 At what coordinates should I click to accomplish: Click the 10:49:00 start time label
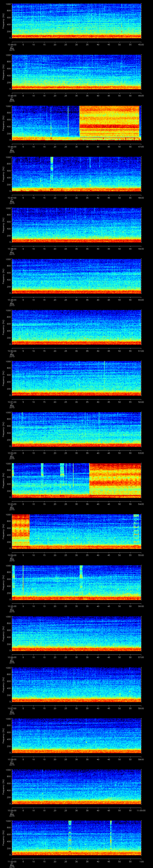pyautogui.click(x=12, y=300)
